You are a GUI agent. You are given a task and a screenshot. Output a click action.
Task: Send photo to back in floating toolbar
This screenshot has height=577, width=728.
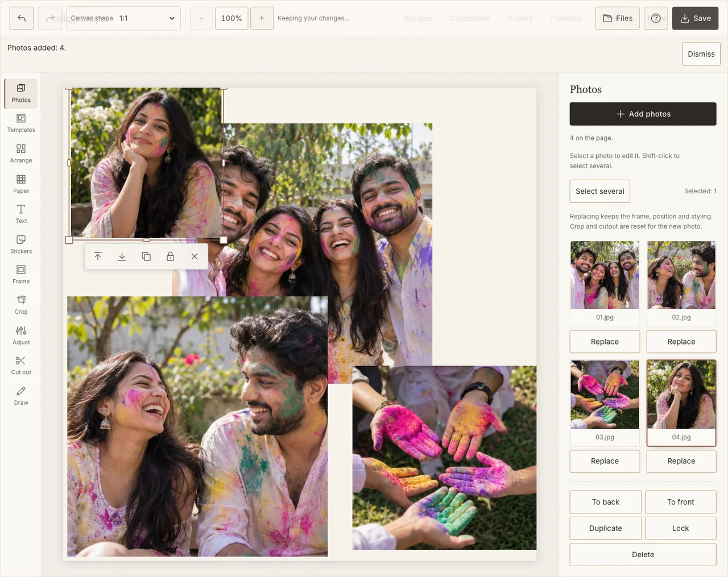(x=122, y=256)
